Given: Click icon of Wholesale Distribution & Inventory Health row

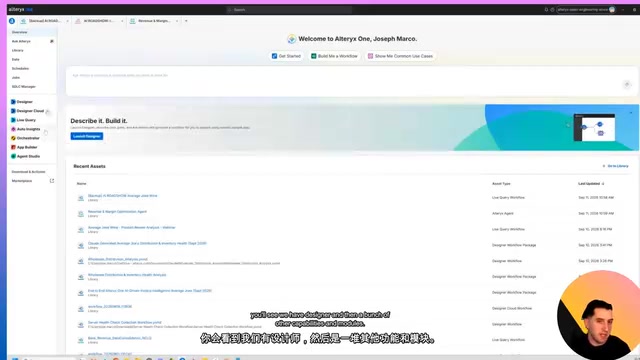Looking at the screenshot, I should 81,277.
